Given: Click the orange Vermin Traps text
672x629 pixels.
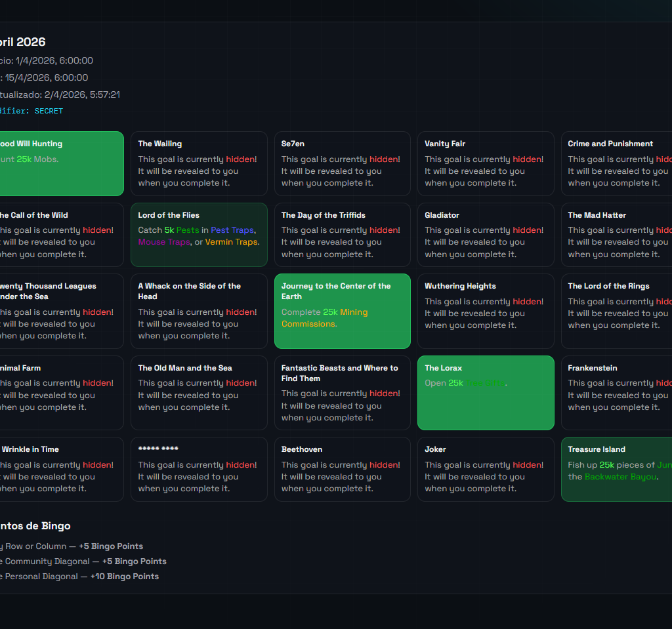Looking at the screenshot, I should pyautogui.click(x=232, y=242).
